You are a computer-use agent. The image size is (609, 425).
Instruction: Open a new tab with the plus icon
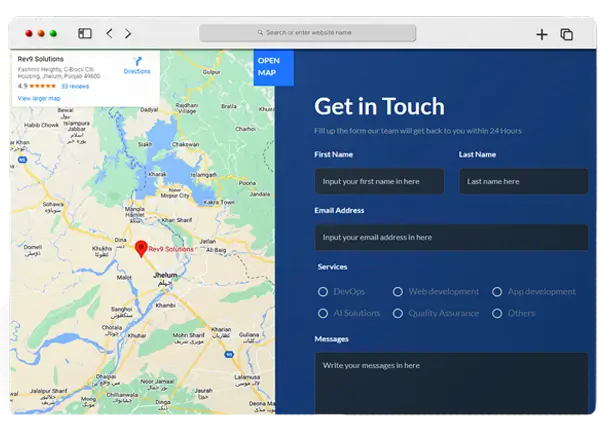tap(542, 34)
